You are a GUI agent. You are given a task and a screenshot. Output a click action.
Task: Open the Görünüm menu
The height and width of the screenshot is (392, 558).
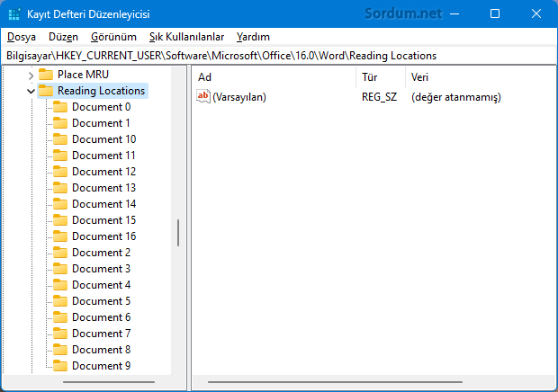(113, 37)
